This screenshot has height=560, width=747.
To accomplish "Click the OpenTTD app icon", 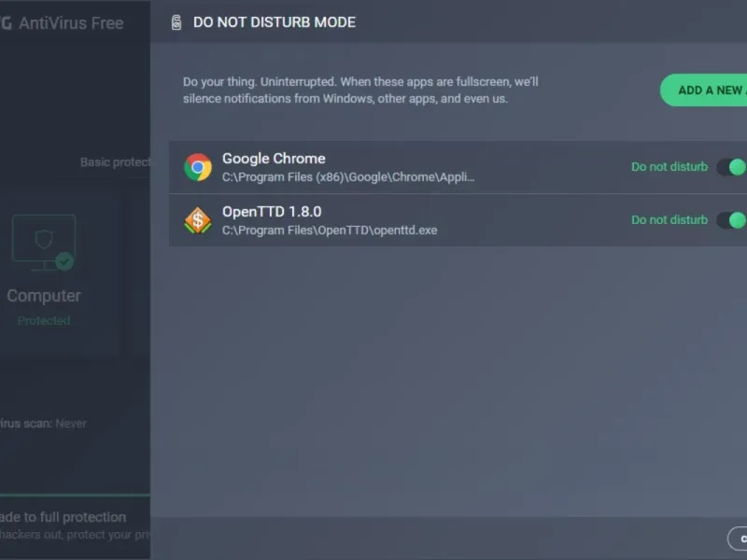I will pyautogui.click(x=198, y=220).
